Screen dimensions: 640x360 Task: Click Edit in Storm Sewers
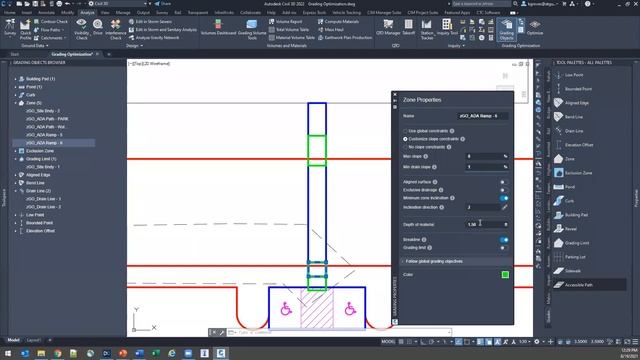click(x=150, y=22)
